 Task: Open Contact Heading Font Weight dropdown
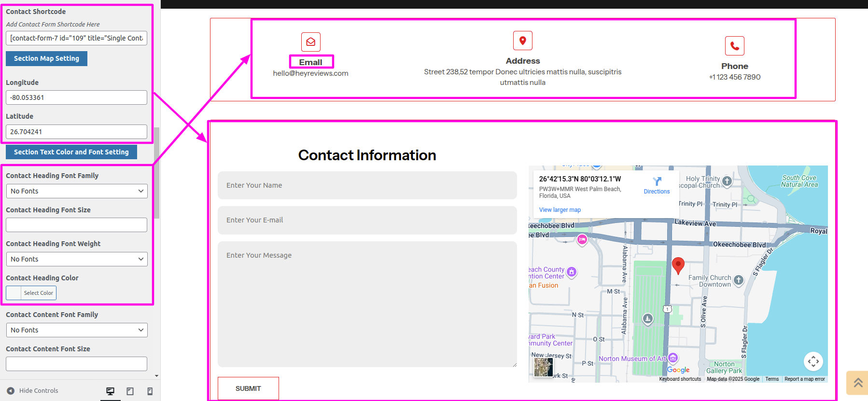76,259
